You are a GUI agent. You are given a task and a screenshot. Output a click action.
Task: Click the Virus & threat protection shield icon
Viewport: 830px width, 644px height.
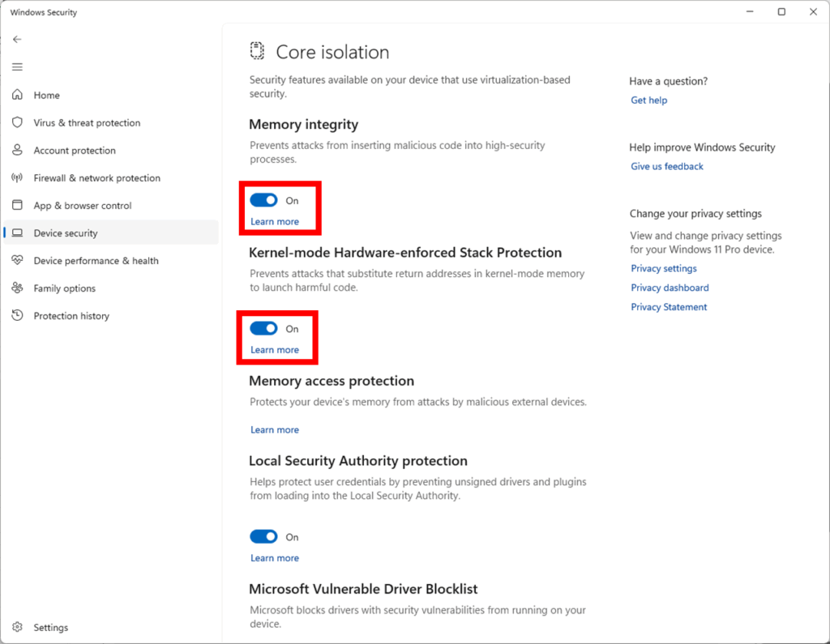point(17,122)
